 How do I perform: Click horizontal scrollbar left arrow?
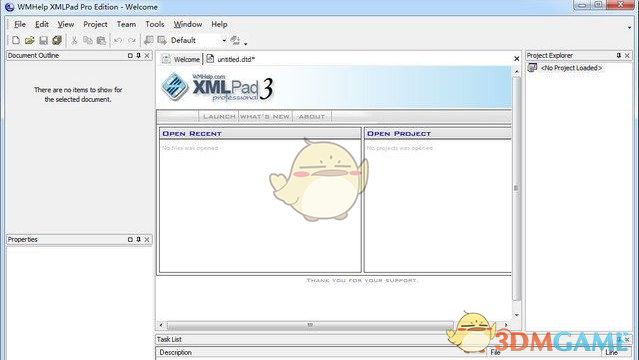[x=161, y=325]
